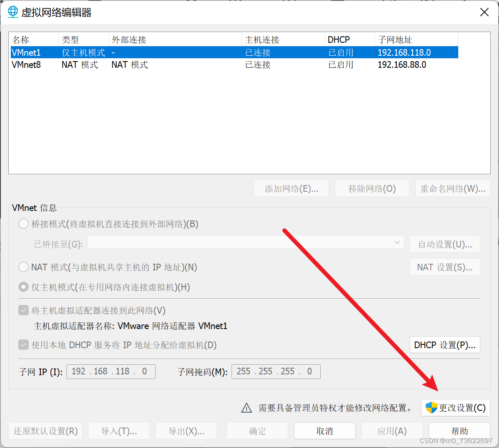This screenshot has height=448, width=499.
Task: Select the VMnet1 row name
Action: coord(26,52)
